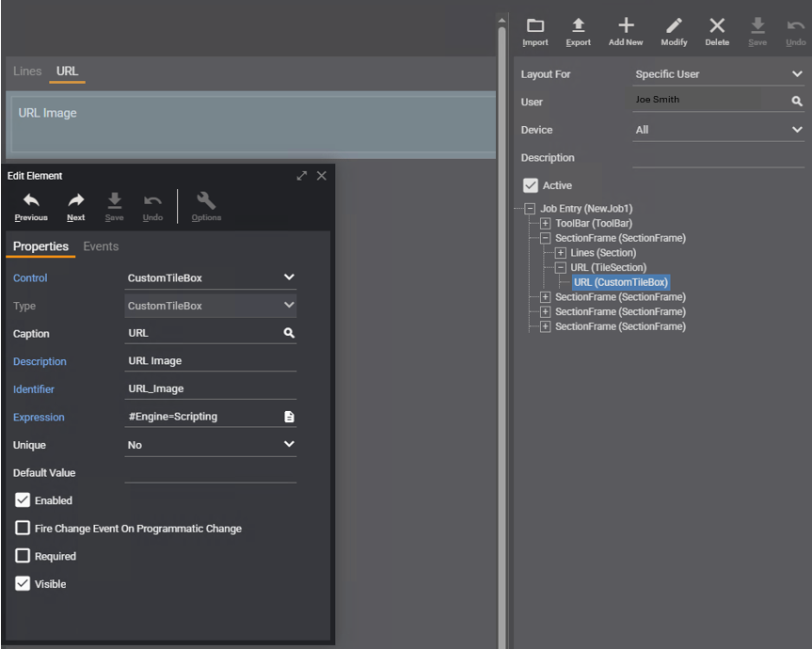
Task: Click the Export icon in toolbar
Action: pos(579,26)
